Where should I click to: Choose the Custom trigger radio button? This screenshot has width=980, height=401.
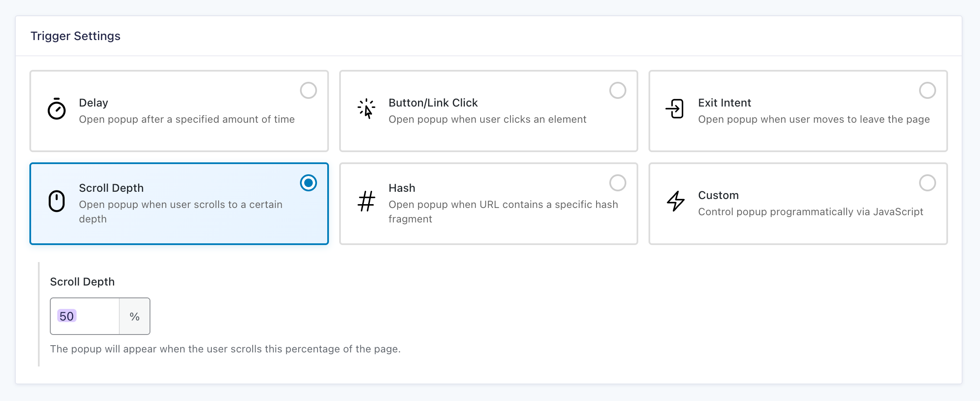[x=927, y=183]
